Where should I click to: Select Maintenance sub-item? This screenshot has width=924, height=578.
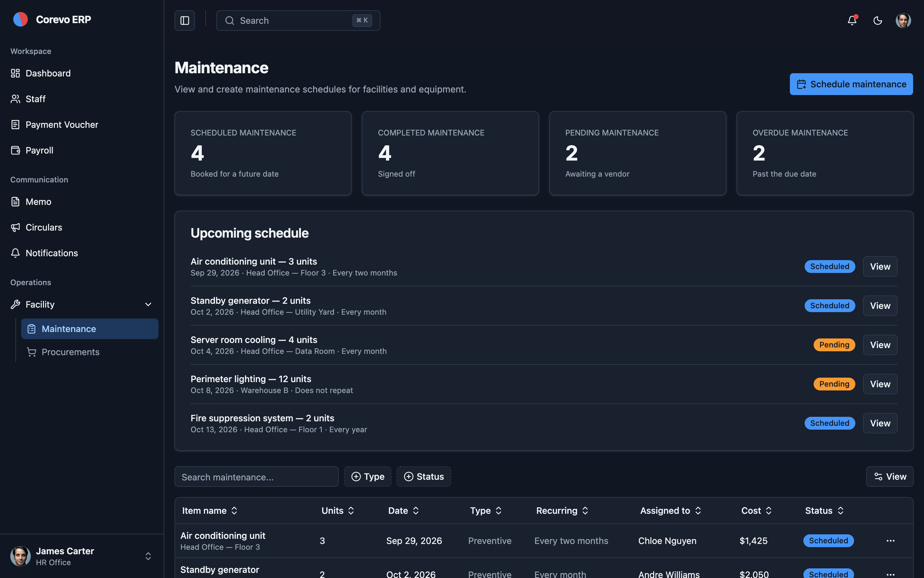[x=90, y=329]
